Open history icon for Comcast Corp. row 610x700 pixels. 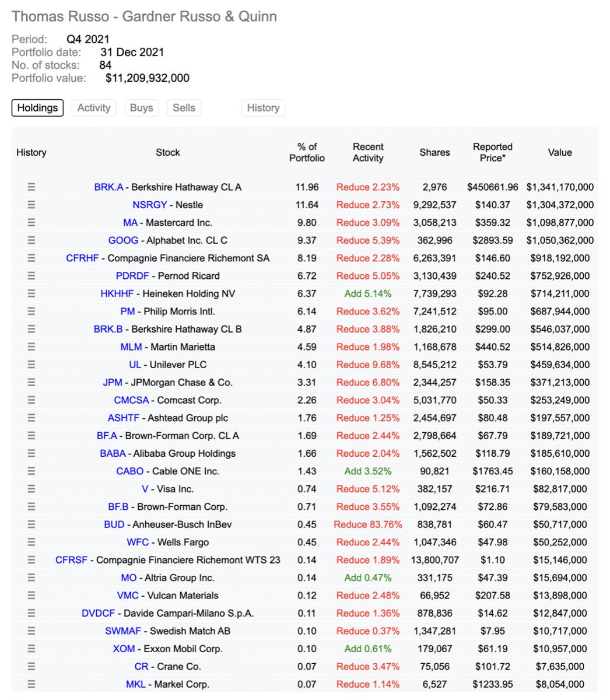(31, 400)
